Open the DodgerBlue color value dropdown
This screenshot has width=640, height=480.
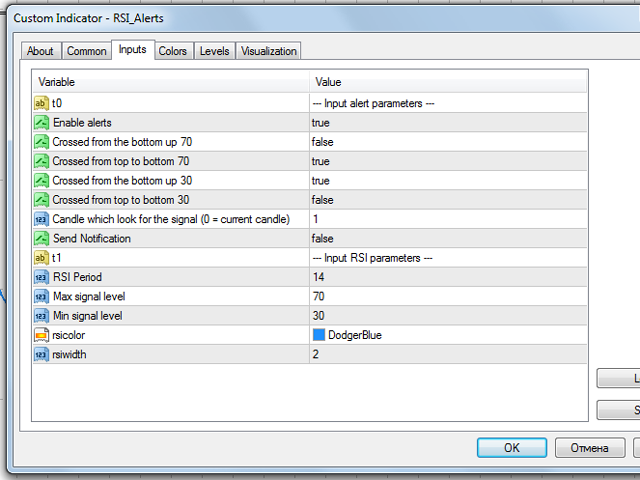click(448, 335)
